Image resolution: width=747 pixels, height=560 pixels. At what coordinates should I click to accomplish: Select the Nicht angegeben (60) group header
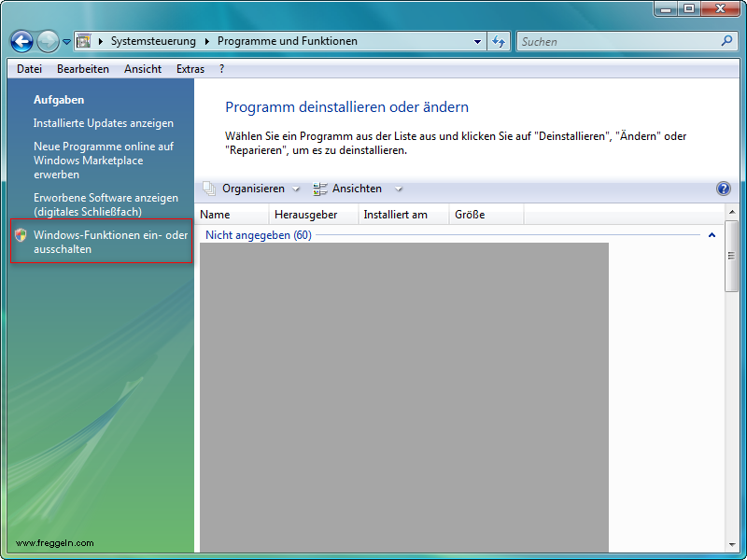pyautogui.click(x=259, y=235)
